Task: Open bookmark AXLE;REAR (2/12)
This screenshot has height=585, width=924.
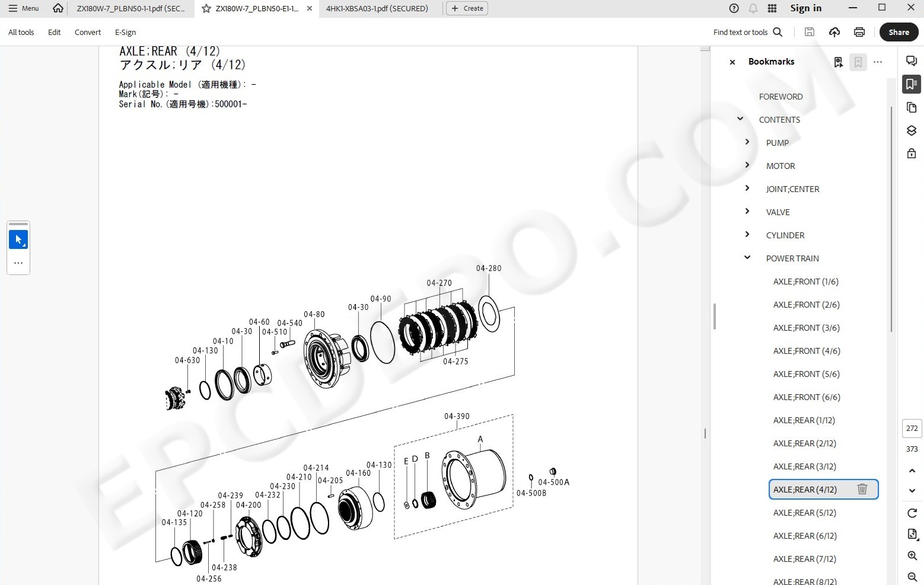Action: point(805,443)
